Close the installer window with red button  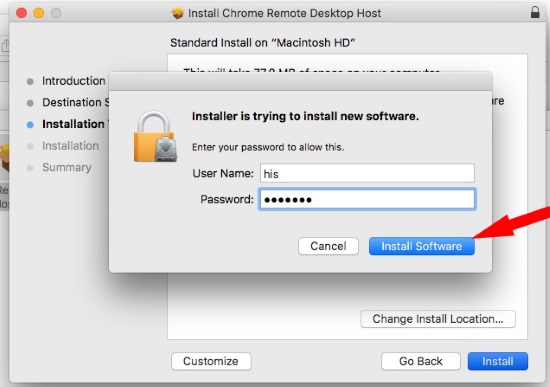pyautogui.click(x=22, y=13)
